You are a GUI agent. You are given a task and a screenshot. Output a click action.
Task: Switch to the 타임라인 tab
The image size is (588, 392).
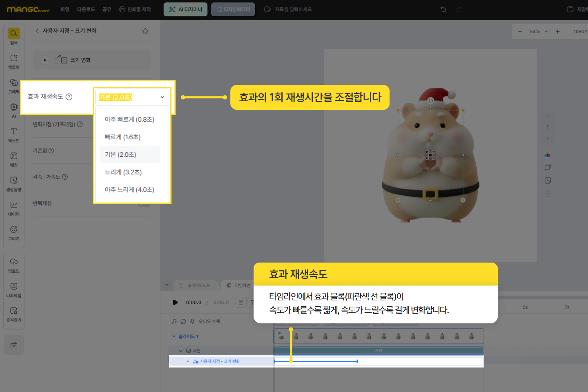pos(238,285)
